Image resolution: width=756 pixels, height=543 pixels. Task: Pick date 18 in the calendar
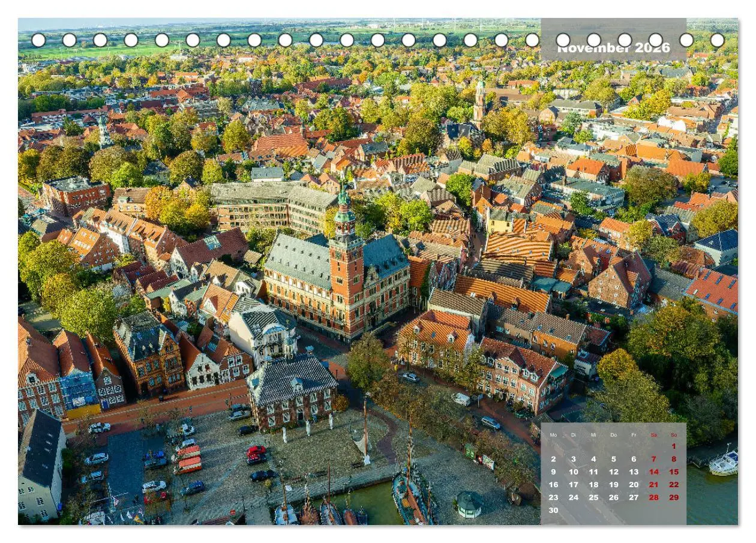(593, 485)
